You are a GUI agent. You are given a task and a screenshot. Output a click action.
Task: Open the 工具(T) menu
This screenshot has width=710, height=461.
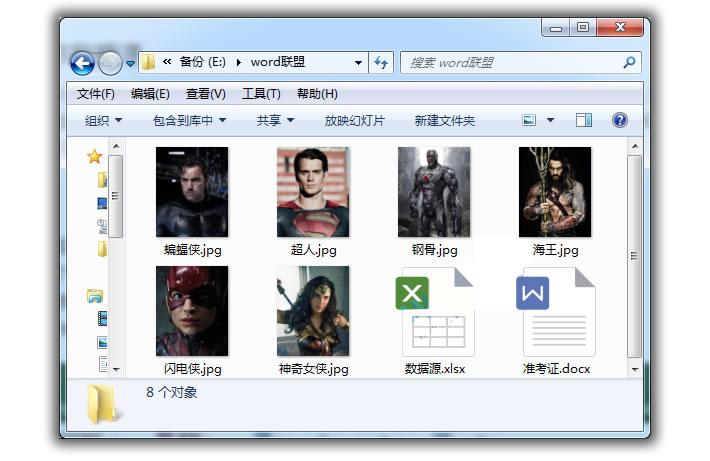point(261,94)
